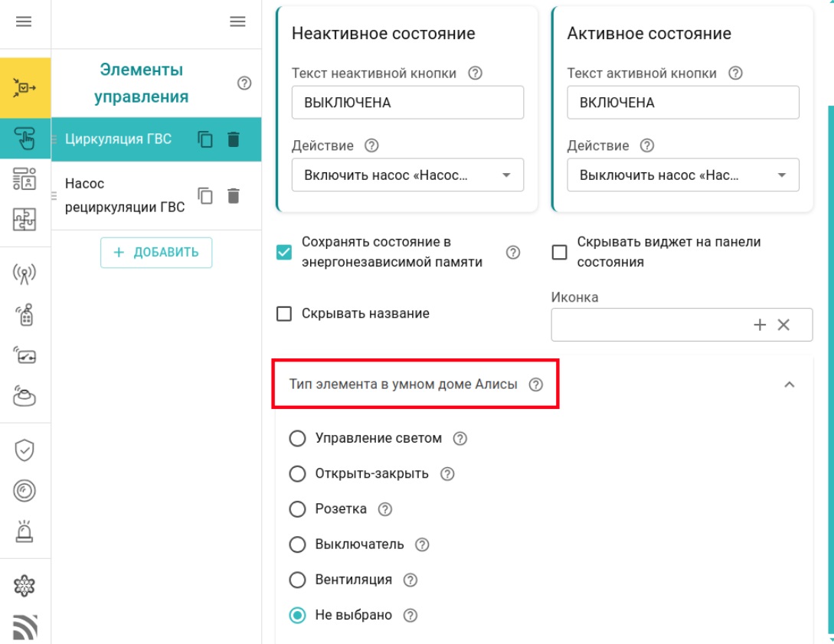Choose the Розетка radio option

pos(297,509)
